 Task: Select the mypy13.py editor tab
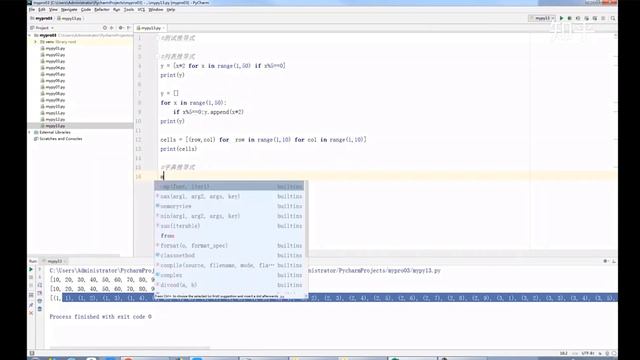pos(150,28)
